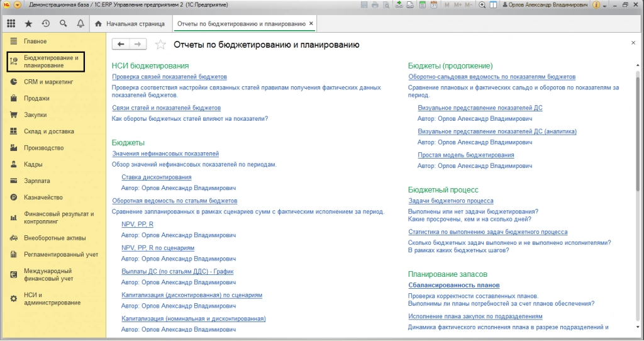This screenshot has height=341, width=644.
Task: Open Простая модель бюджетирования link
Action: tap(466, 155)
